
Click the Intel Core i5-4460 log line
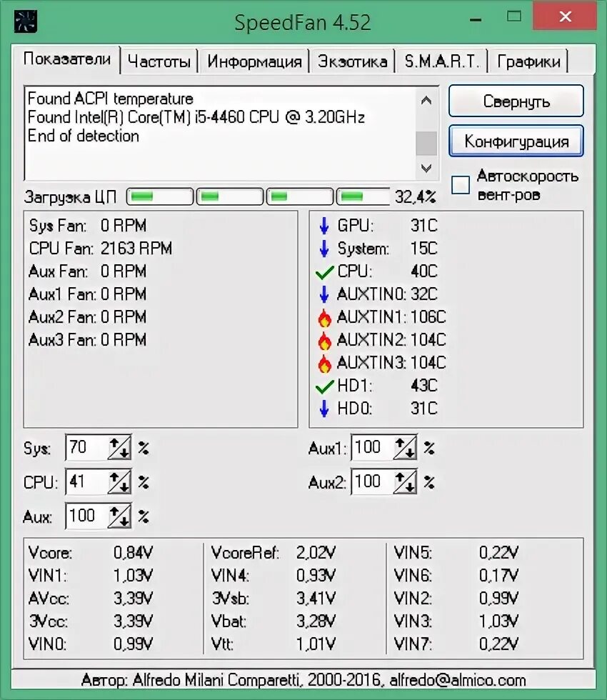pos(196,117)
